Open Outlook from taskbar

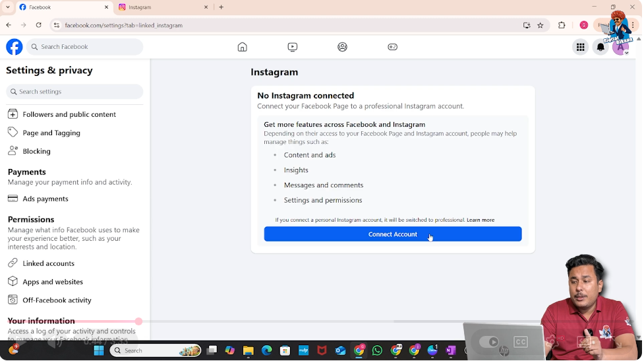pyautogui.click(x=341, y=350)
